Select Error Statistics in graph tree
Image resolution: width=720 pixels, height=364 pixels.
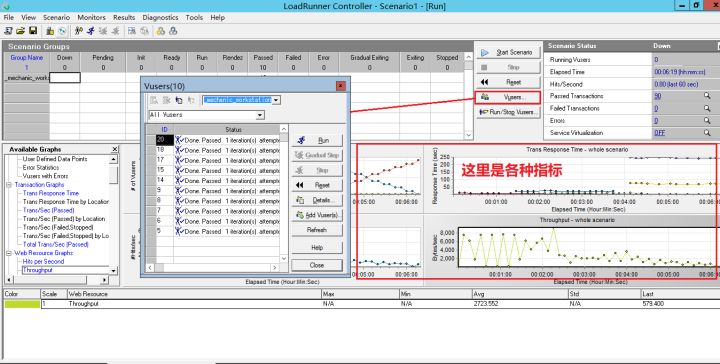pyautogui.click(x=41, y=168)
